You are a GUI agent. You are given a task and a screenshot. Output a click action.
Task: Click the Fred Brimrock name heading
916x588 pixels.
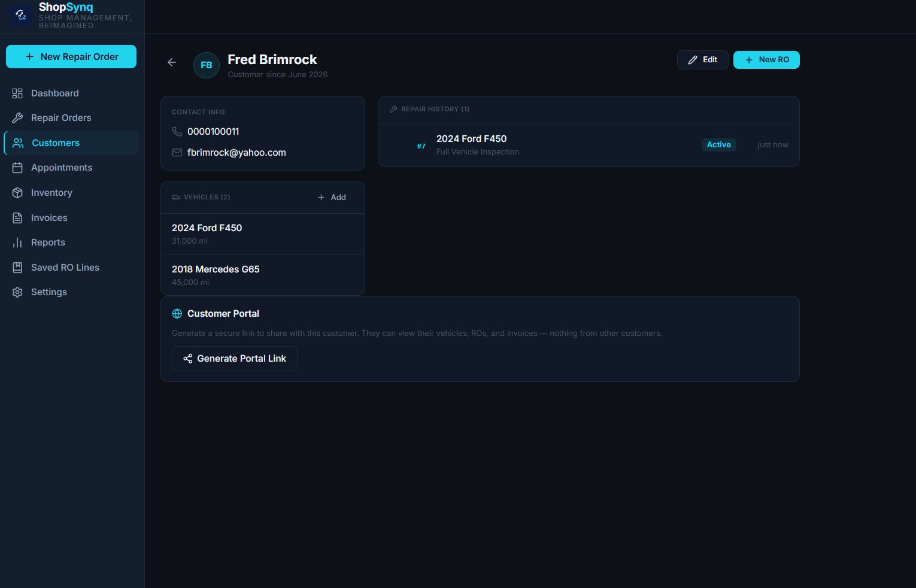[272, 60]
